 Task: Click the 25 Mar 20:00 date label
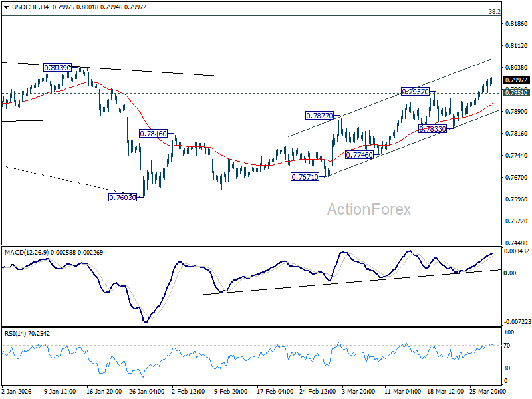click(488, 392)
